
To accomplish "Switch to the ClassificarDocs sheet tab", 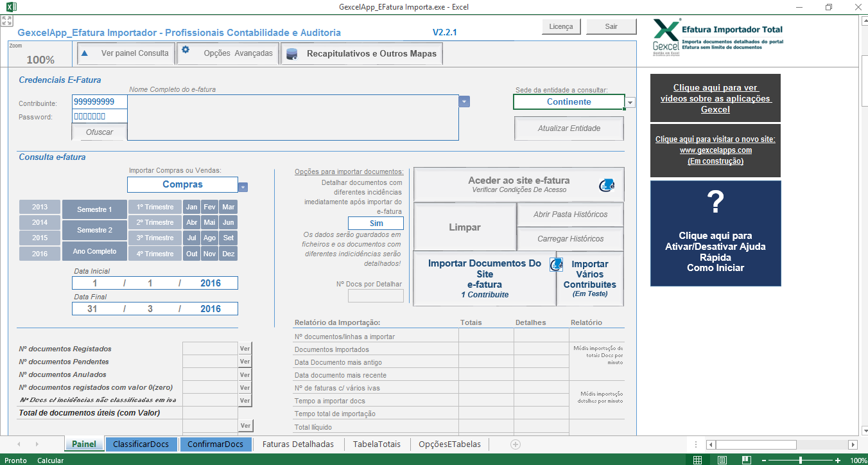I will (141, 444).
